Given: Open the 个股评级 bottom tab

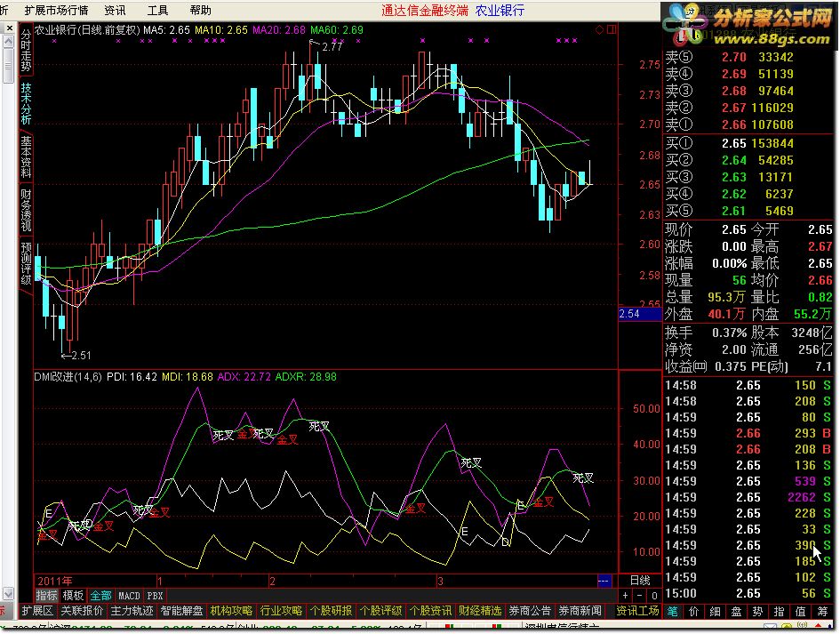Looking at the screenshot, I should pos(381,611).
